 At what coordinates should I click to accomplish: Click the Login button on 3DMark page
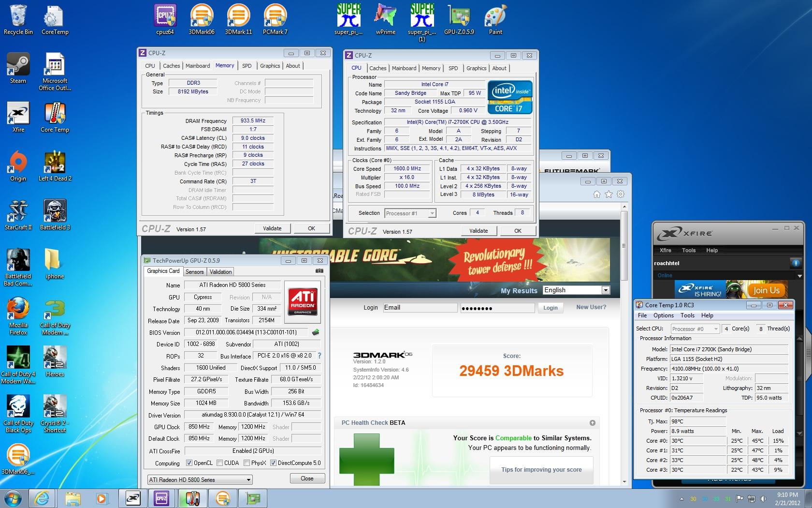pos(550,308)
